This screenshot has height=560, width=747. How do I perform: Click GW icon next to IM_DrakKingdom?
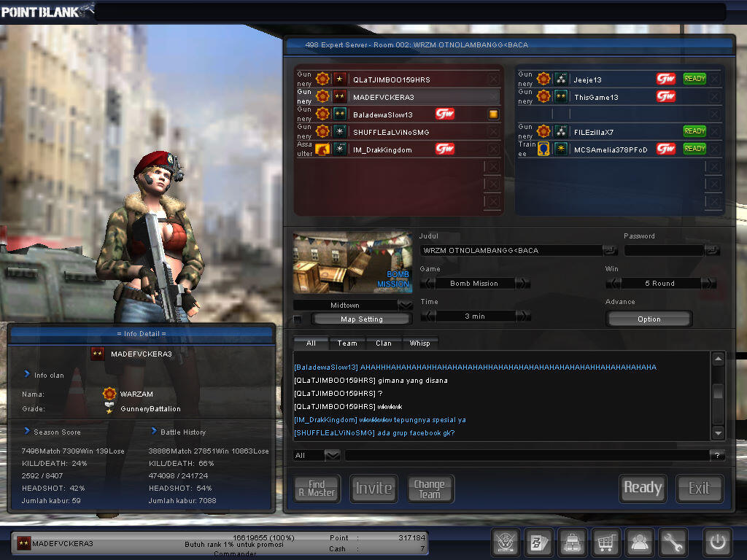tap(445, 149)
